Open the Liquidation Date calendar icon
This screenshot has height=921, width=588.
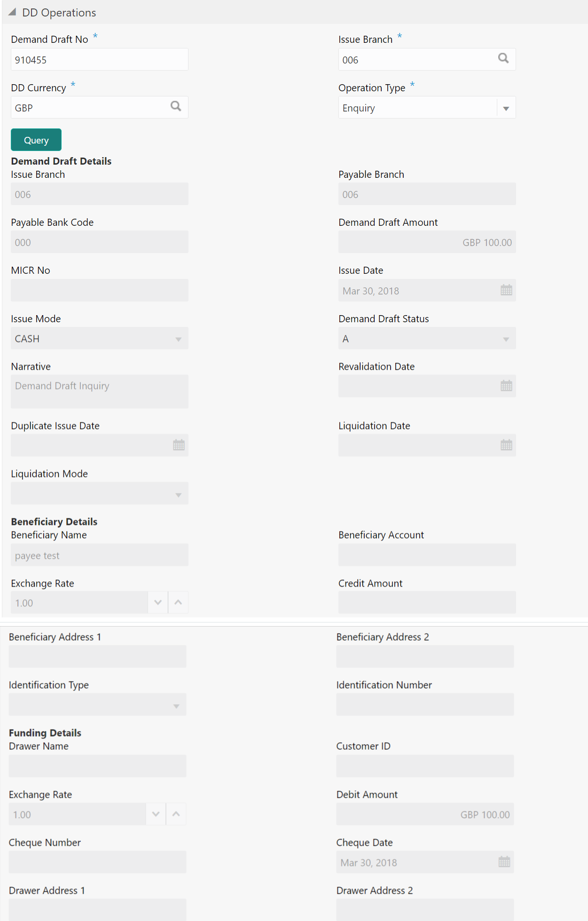(x=506, y=445)
